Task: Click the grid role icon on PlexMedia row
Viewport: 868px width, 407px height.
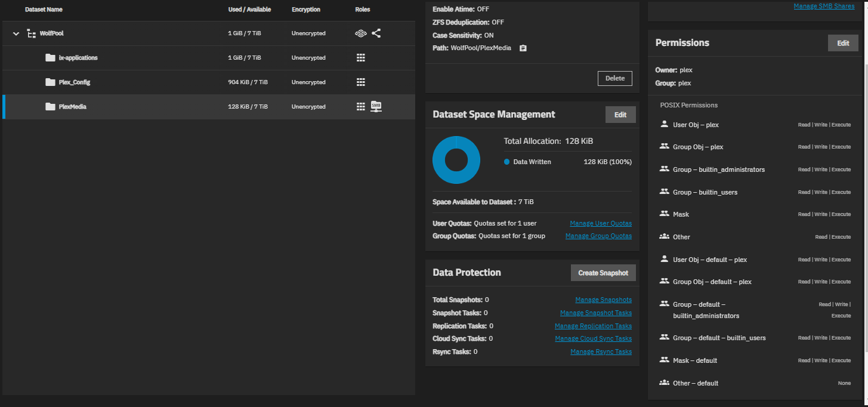Action: point(360,107)
